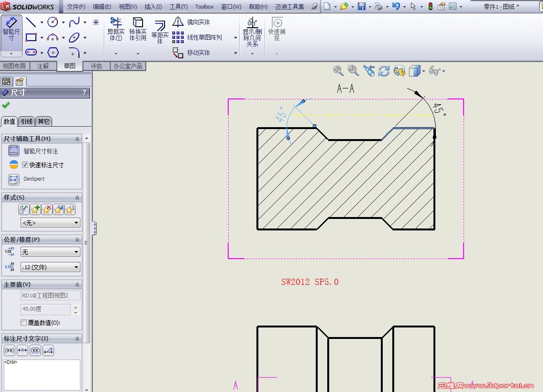Click the 45.00度 value field

[45, 309]
